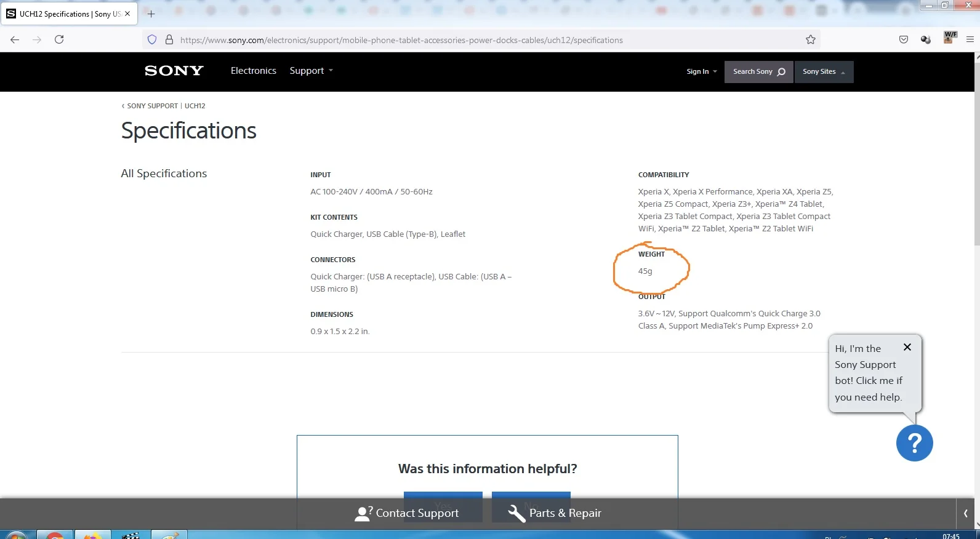Expand the Sign In dropdown
The height and width of the screenshot is (539, 980).
702,71
